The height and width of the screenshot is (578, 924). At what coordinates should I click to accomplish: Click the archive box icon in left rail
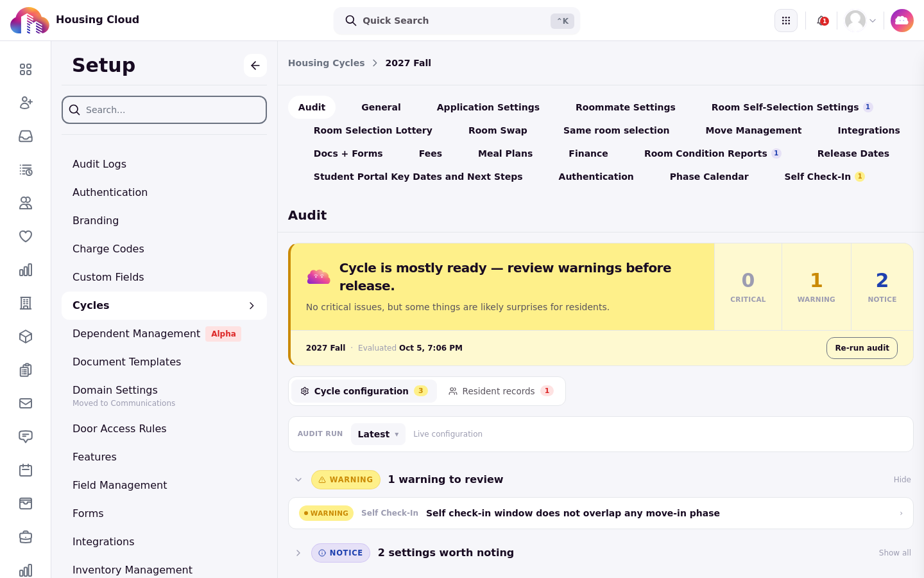point(26,504)
